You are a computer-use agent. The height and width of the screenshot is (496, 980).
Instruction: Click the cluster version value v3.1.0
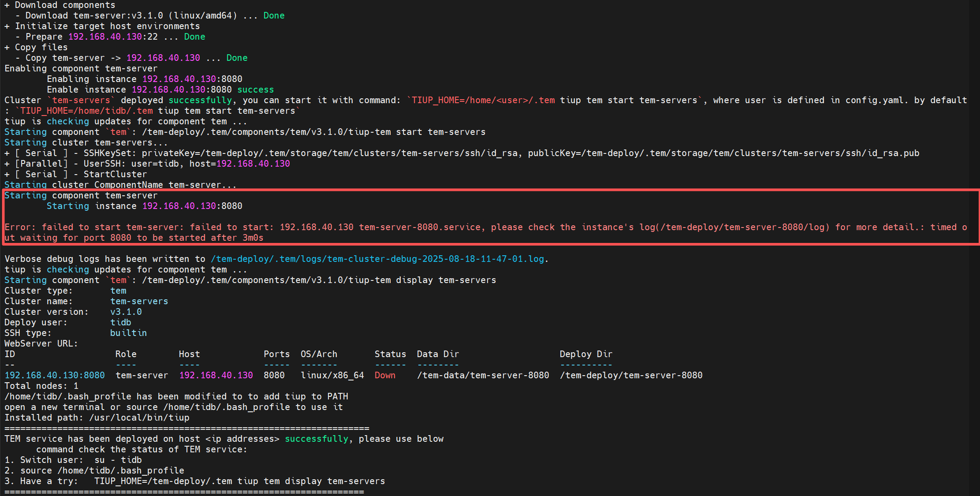126,312
